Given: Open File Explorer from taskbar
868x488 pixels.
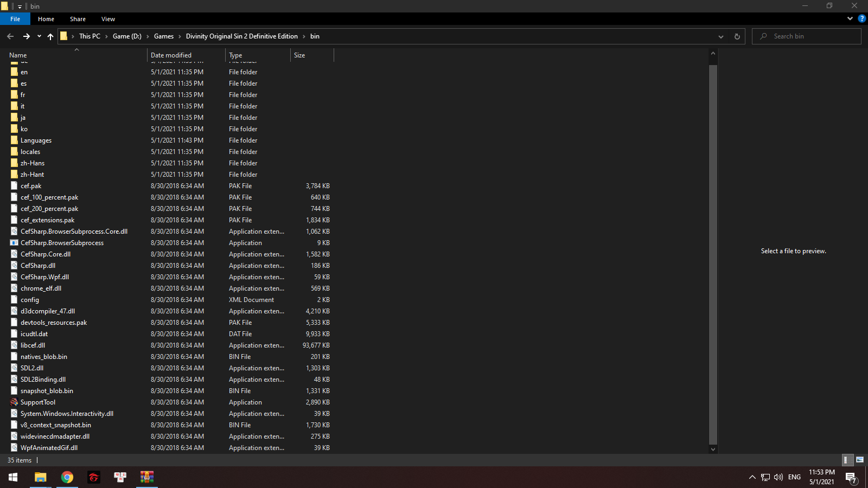Looking at the screenshot, I should pyautogui.click(x=41, y=477).
